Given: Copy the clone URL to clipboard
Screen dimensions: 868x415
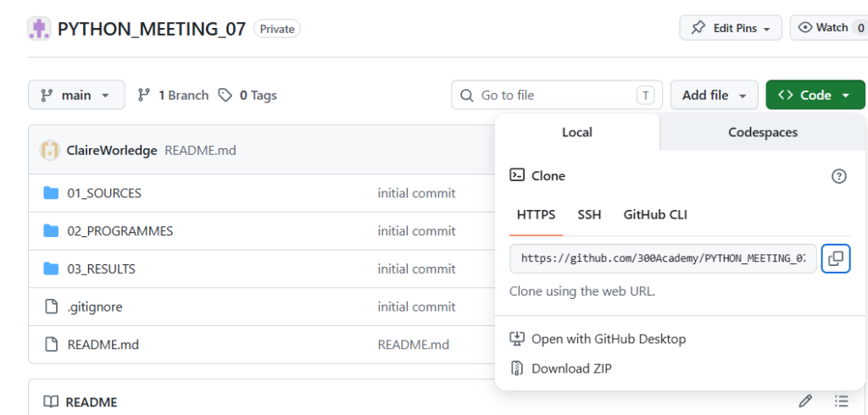Looking at the screenshot, I should point(835,258).
